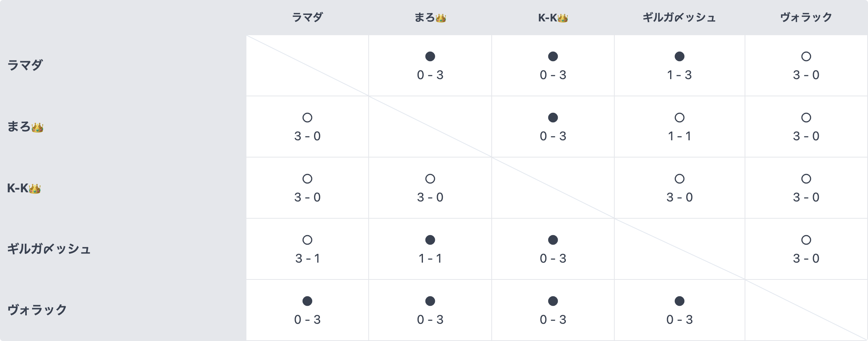Open the ギルガメッシュ row header

tap(49, 249)
